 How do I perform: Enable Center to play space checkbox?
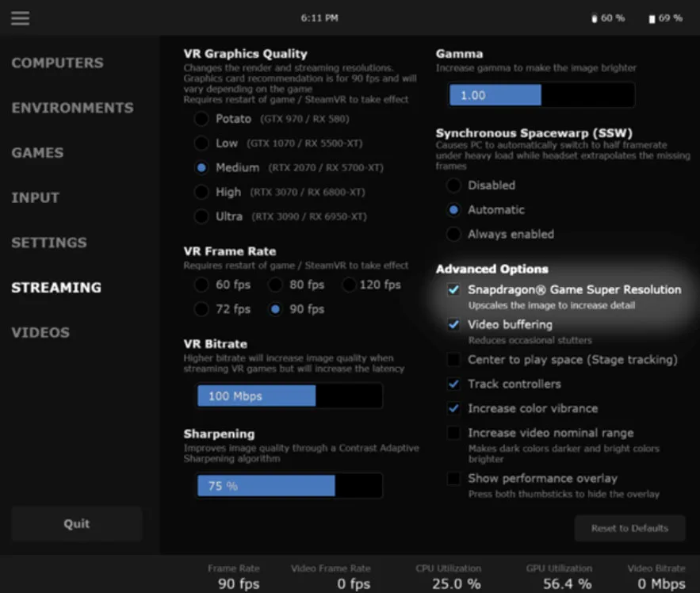453,359
